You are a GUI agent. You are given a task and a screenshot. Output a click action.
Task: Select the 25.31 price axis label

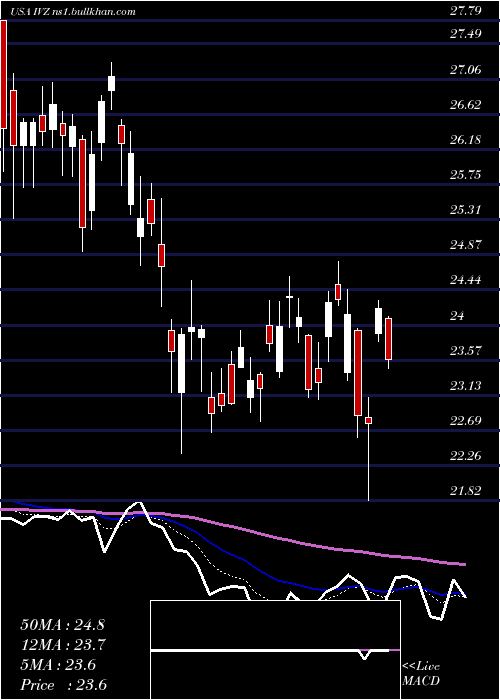click(x=466, y=209)
